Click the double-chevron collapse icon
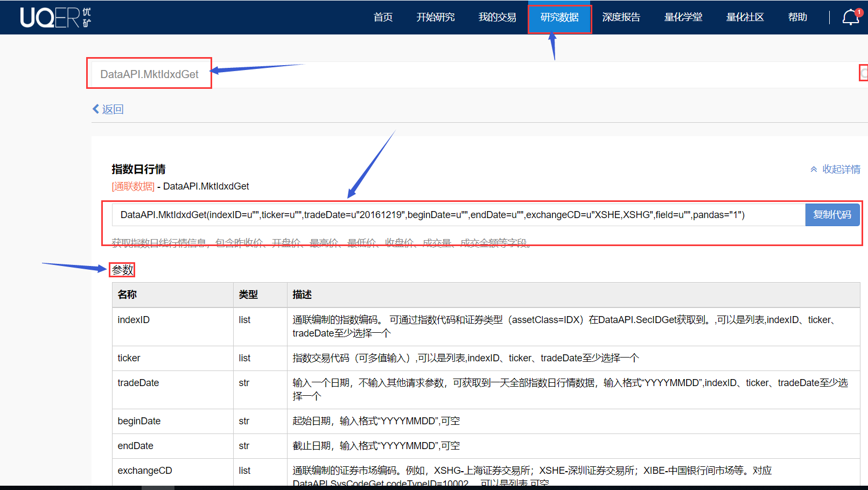The width and height of the screenshot is (868, 490). 814,169
